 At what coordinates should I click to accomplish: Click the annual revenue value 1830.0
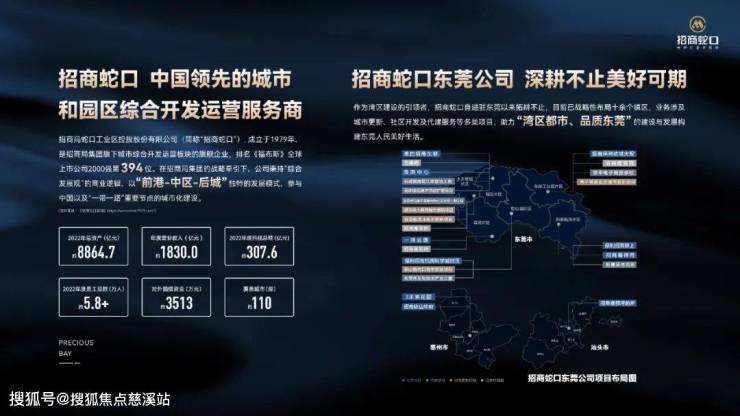click(179, 253)
